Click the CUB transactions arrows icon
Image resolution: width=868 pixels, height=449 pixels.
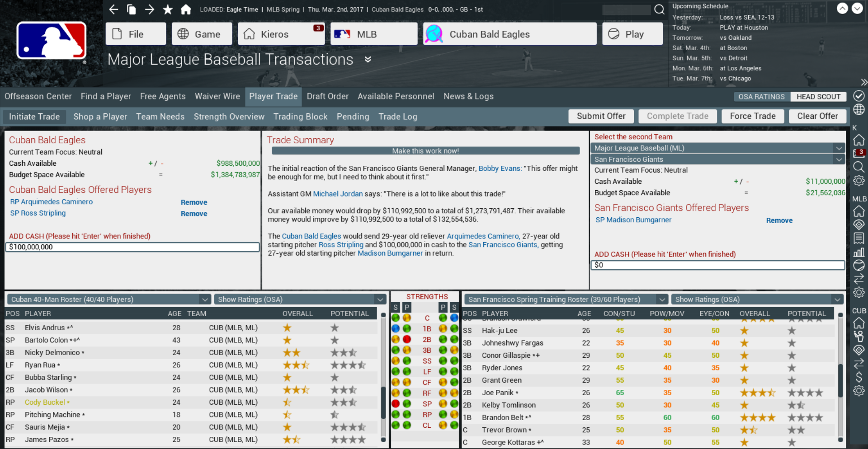click(859, 364)
